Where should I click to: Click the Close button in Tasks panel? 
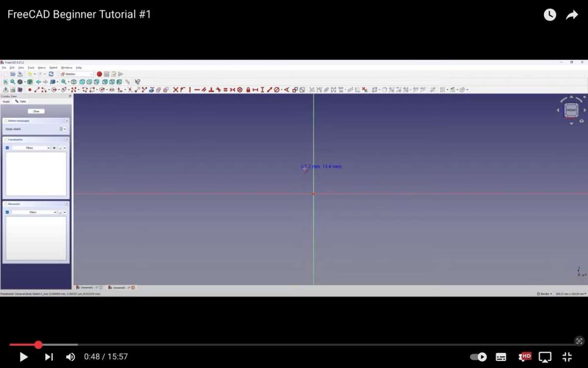[x=36, y=111]
